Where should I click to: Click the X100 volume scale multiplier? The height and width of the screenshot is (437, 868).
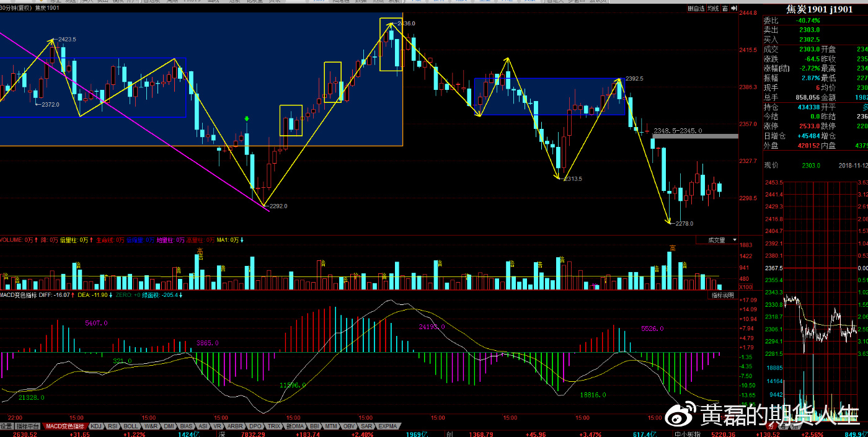click(x=746, y=288)
